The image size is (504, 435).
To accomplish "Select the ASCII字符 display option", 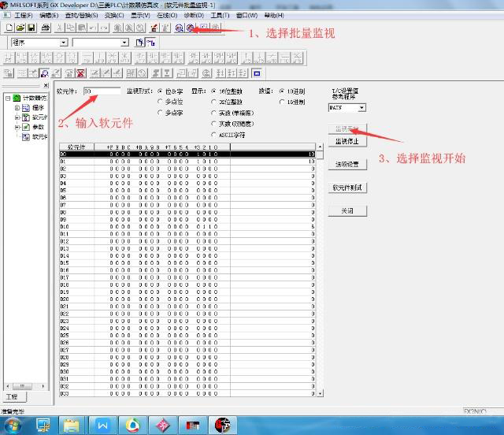I will 214,135.
